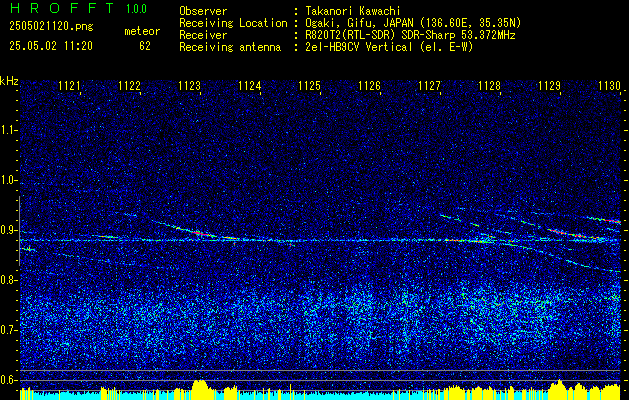Click the 1.1 kHz axis label

tap(7, 130)
